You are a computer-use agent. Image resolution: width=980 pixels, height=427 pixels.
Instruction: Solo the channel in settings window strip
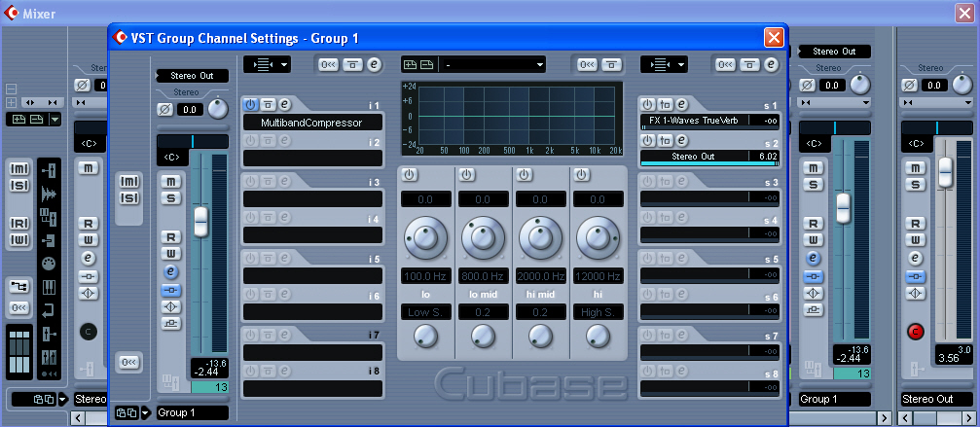(x=171, y=197)
